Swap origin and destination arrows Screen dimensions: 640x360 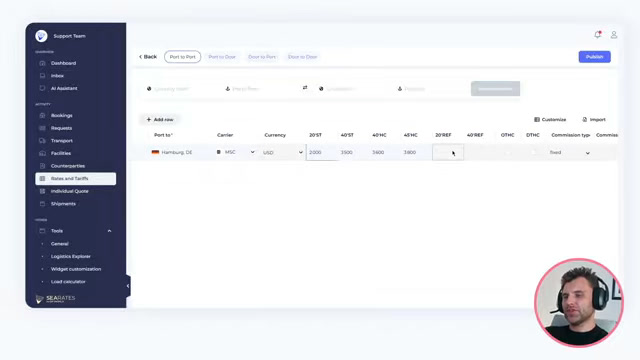pos(305,88)
